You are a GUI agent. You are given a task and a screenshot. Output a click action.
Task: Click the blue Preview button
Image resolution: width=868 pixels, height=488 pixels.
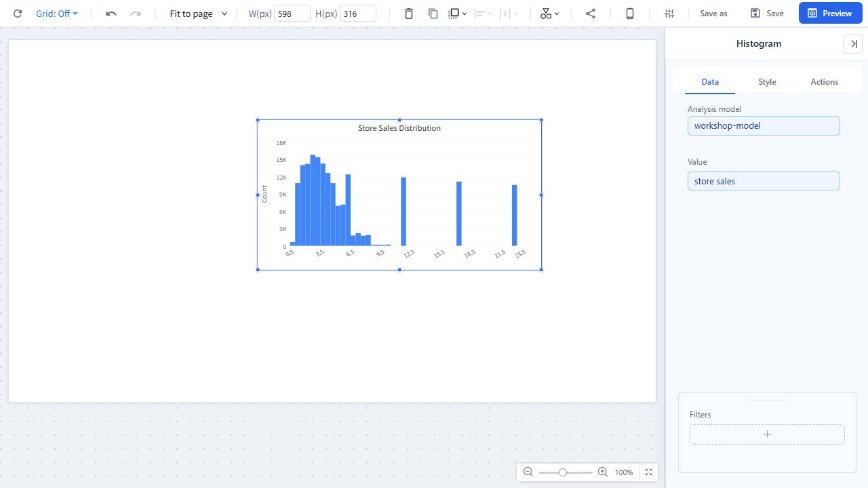(830, 14)
